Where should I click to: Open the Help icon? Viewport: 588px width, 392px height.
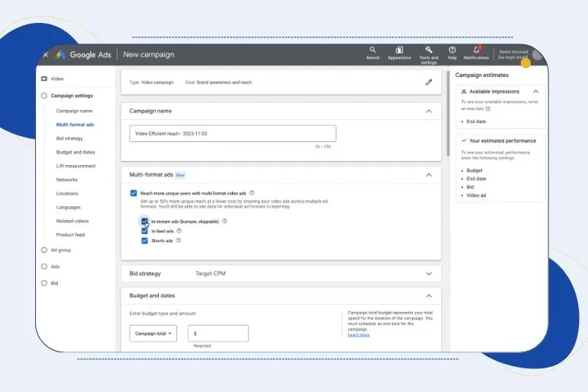(452, 53)
